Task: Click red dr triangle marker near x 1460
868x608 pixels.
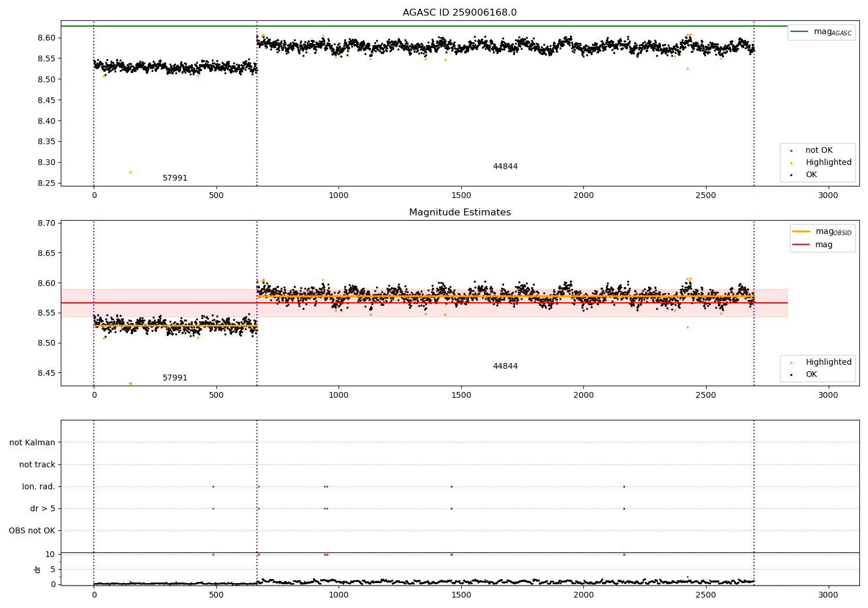Action: pyautogui.click(x=451, y=555)
